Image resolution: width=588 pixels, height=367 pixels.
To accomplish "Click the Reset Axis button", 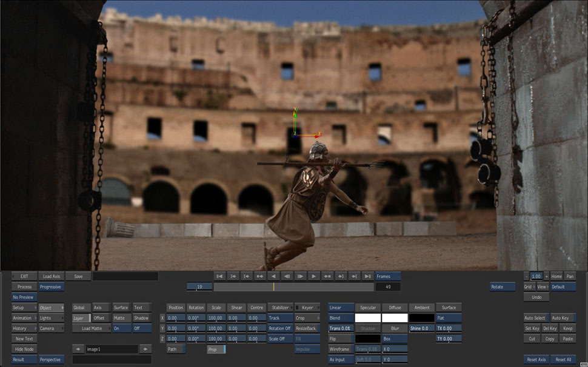I will point(536,359).
